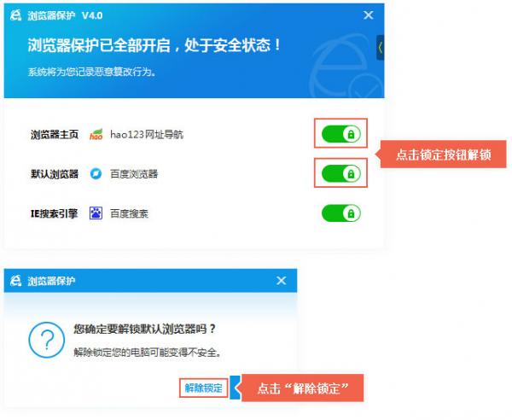Viewport: 512px width, 420px height.
Task: Unlock the 默认浏览器 protection switch
Action: click(x=340, y=174)
